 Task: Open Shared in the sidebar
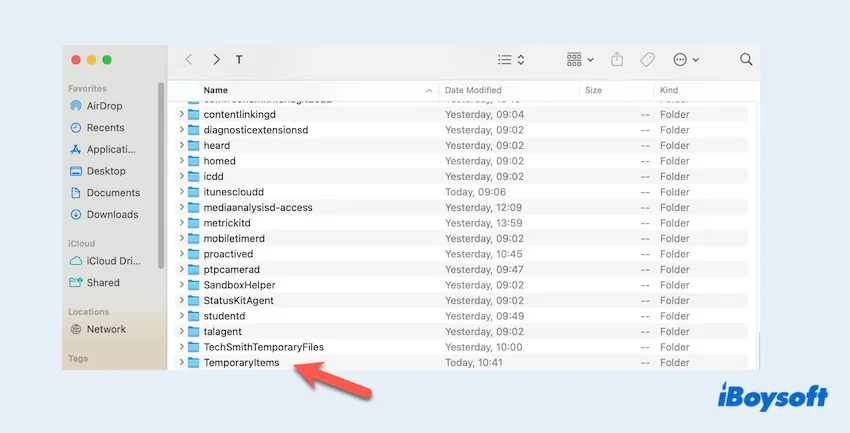[x=94, y=282]
